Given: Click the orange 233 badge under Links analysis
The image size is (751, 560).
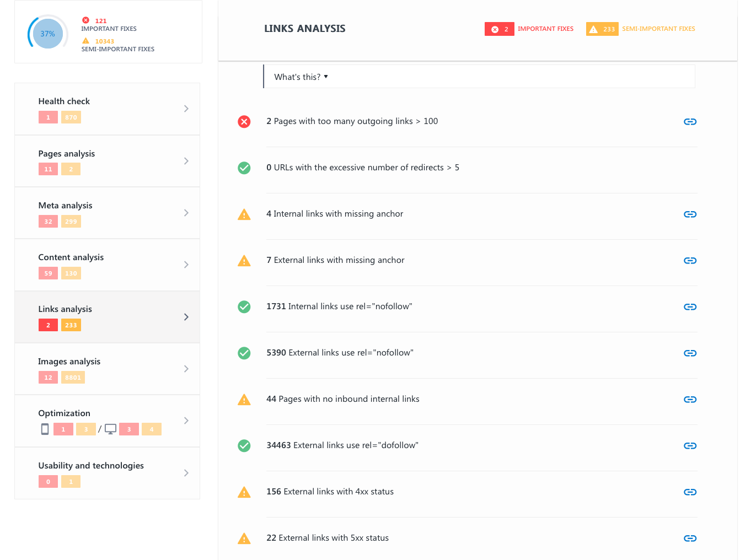Looking at the screenshot, I should tap(71, 325).
